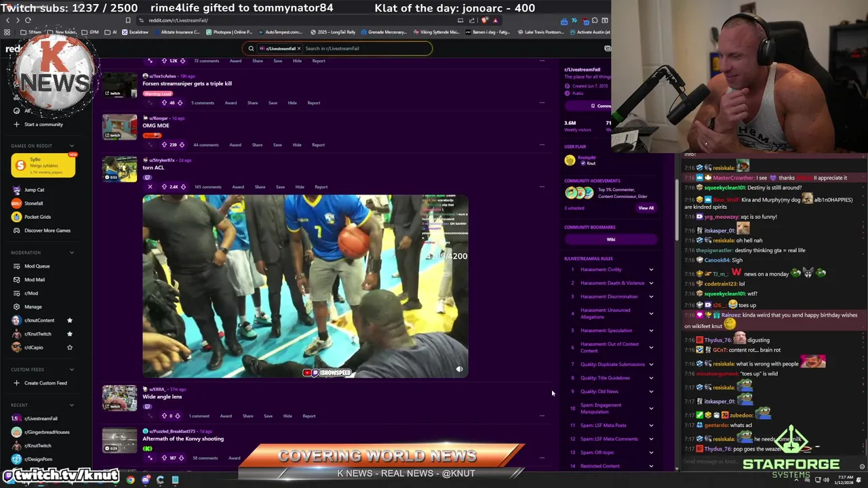Open Twitch chat emote picker

tap(862, 466)
